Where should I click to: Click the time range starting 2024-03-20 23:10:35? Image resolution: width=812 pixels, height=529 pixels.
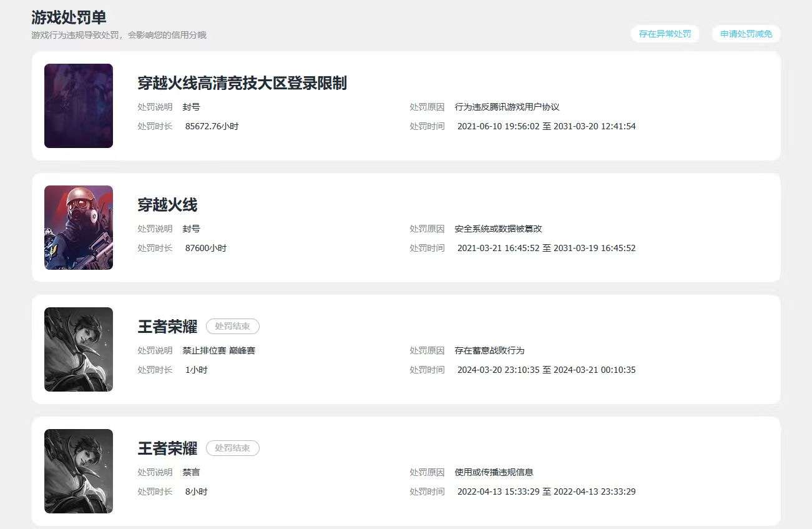pos(547,370)
